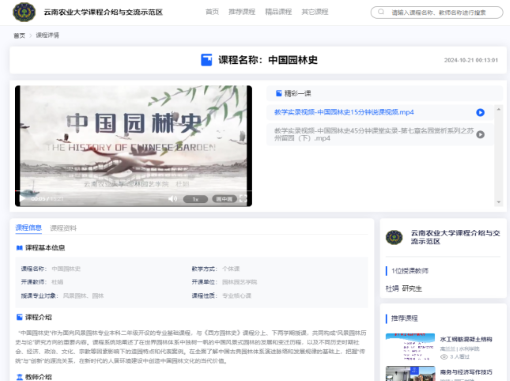
Task: Click the 课程基本信息 section icon
Action: point(19,248)
